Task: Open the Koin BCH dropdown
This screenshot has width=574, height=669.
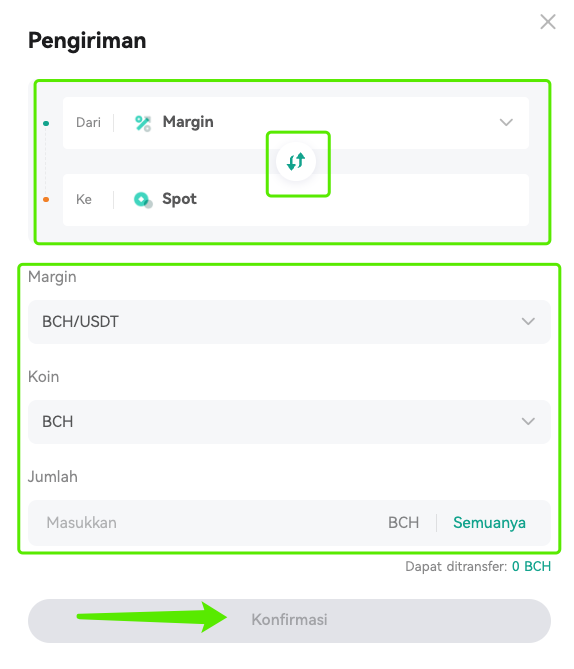Action: tap(289, 422)
